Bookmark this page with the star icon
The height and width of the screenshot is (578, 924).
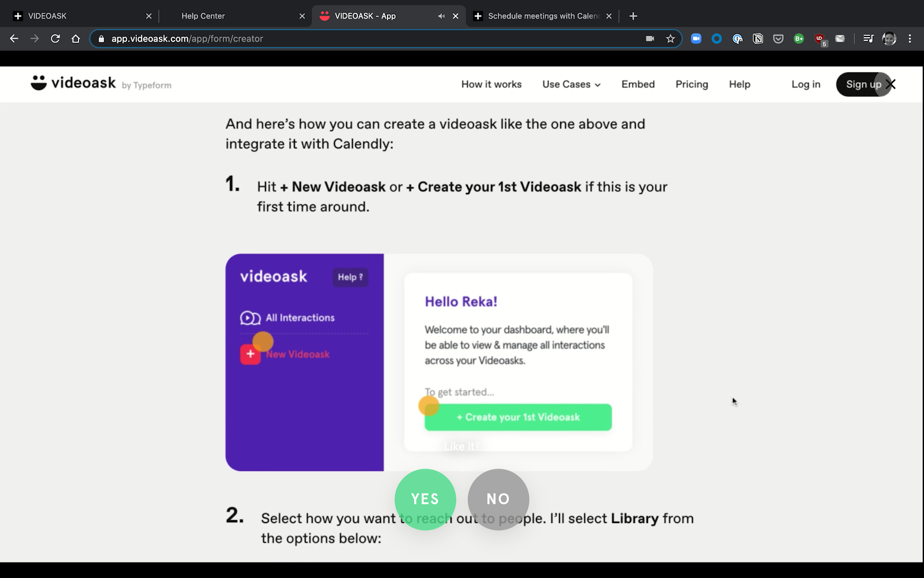[670, 39]
